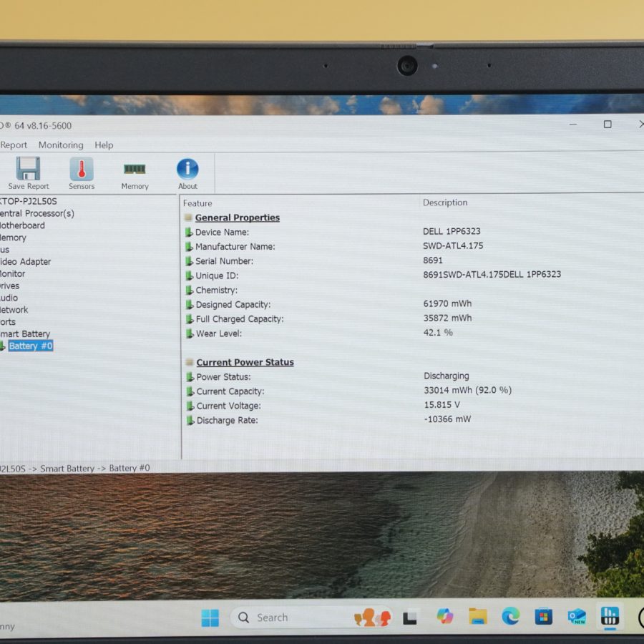Select the 35872 mWh value
644x644 pixels.
point(447,318)
